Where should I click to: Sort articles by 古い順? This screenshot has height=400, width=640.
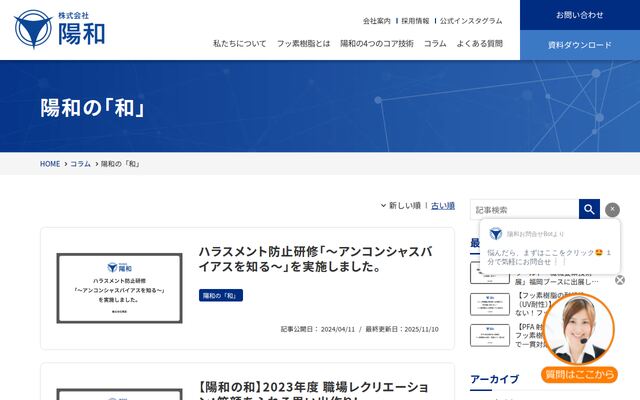[443, 205]
